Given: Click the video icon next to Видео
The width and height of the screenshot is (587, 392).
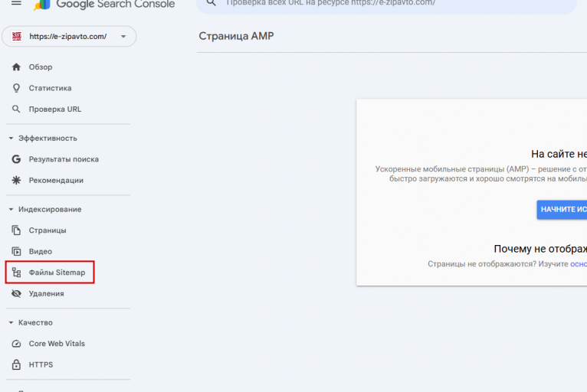Looking at the screenshot, I should click(16, 251).
